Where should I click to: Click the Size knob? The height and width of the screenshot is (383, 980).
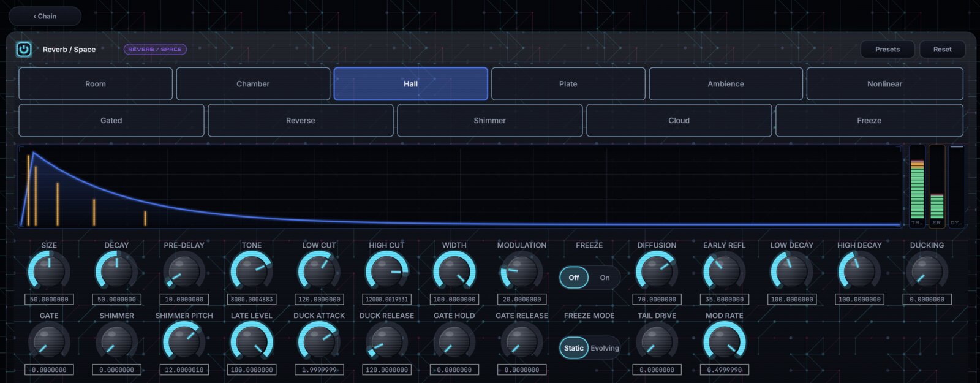pyautogui.click(x=49, y=271)
